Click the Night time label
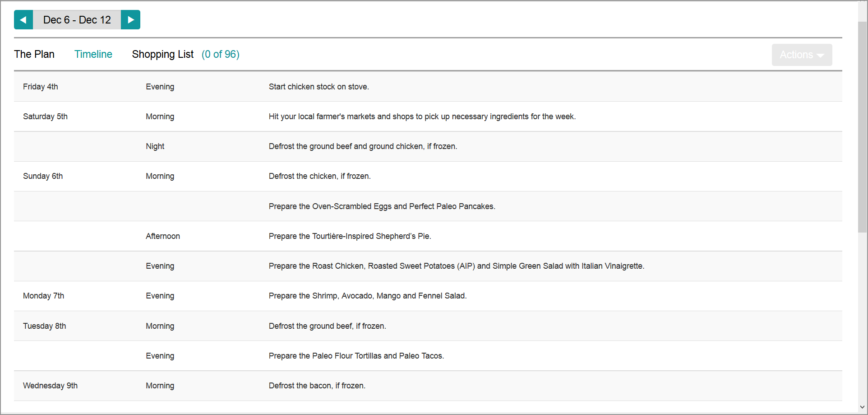This screenshot has height=415, width=868. point(155,146)
